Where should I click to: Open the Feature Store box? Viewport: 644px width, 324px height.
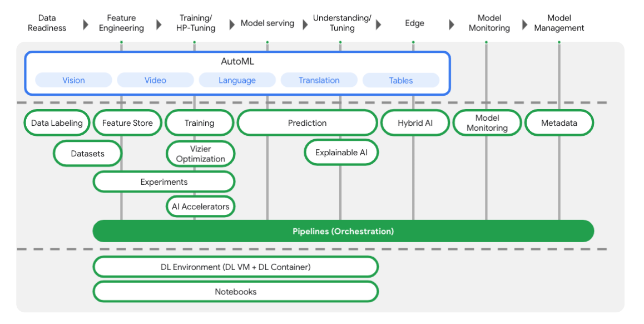coord(127,123)
